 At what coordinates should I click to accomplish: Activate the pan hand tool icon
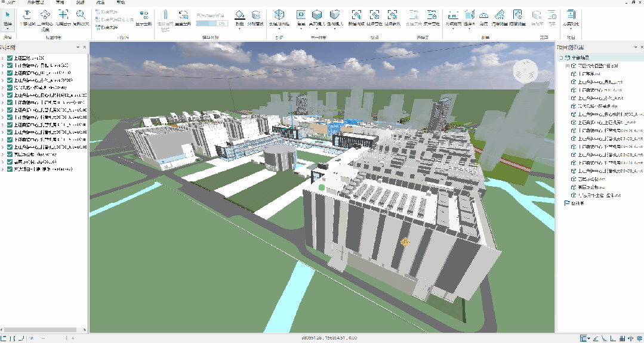pyautogui.click(x=27, y=15)
